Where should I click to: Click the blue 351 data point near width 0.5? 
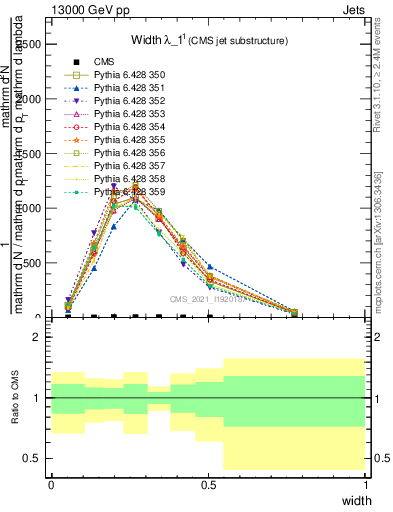(x=210, y=267)
